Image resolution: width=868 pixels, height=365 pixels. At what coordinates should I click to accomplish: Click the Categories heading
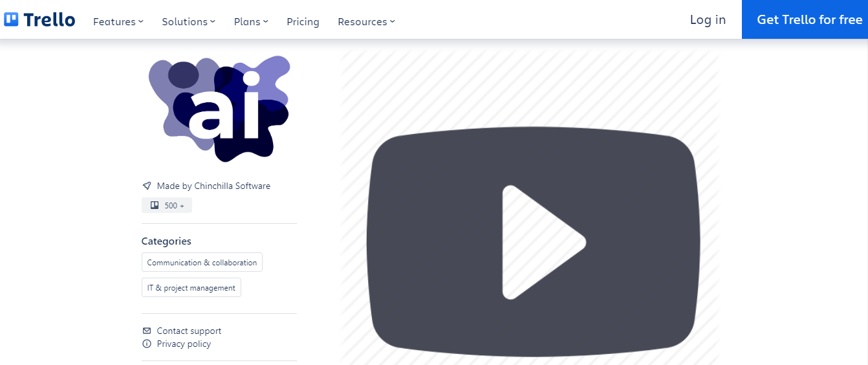pyautogui.click(x=166, y=241)
